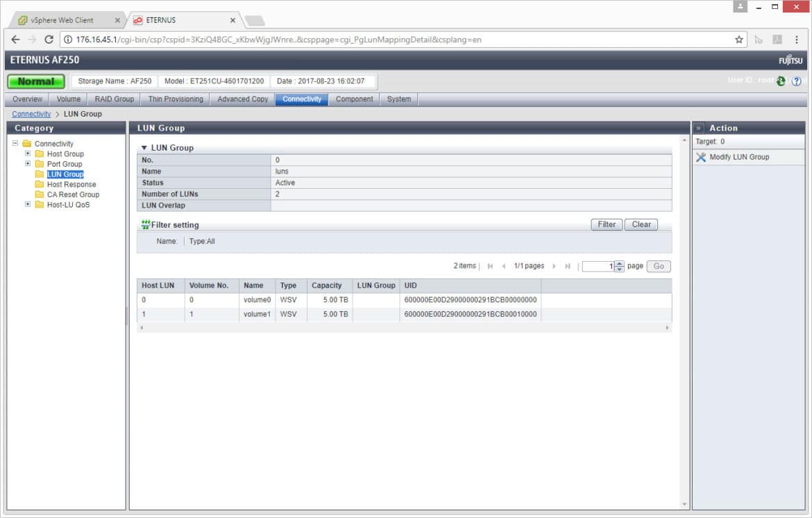Select the Advanced Copy tab
The image size is (812, 518).
[x=243, y=99]
